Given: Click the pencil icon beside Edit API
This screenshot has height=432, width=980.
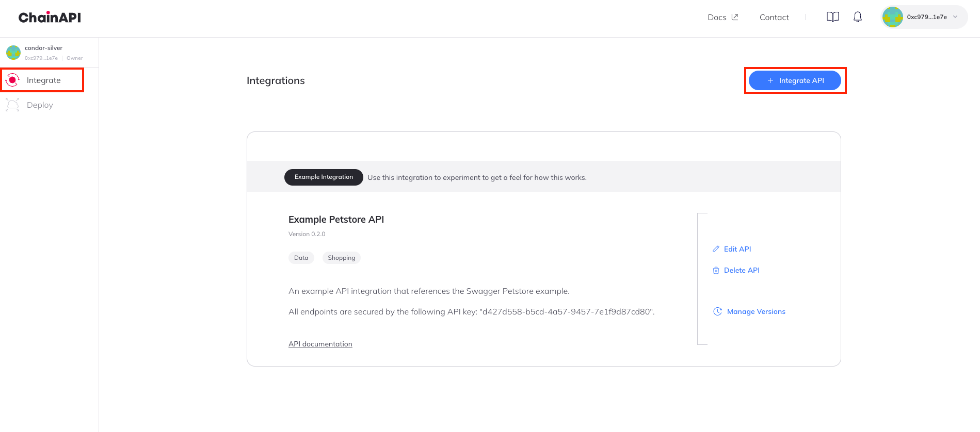Looking at the screenshot, I should 716,249.
